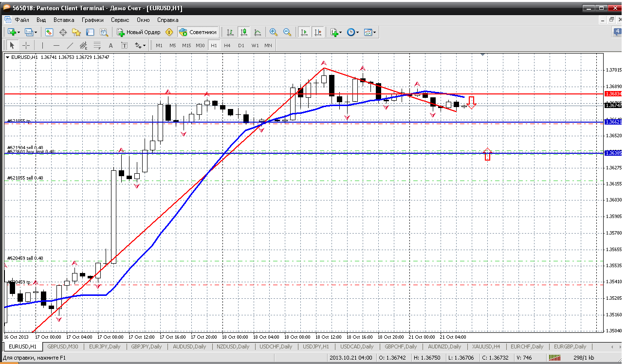Draw a horizontal line
The width and height of the screenshot is (627, 364).
56,45
